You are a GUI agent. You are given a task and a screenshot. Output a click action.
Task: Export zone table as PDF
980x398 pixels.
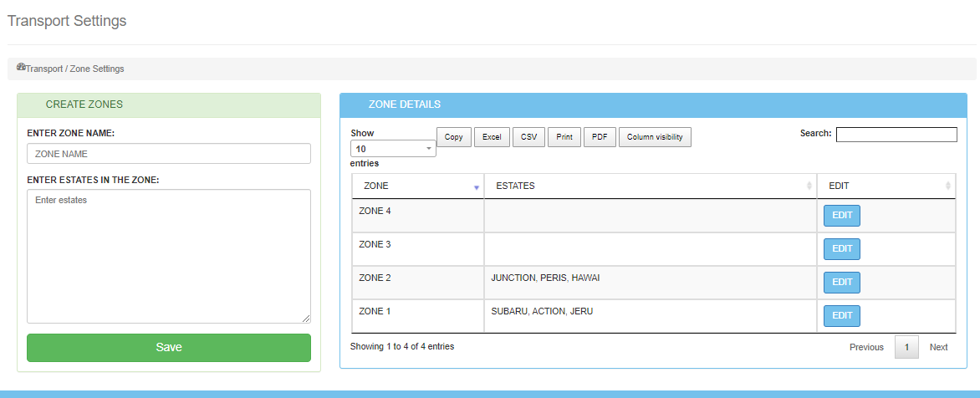click(600, 137)
